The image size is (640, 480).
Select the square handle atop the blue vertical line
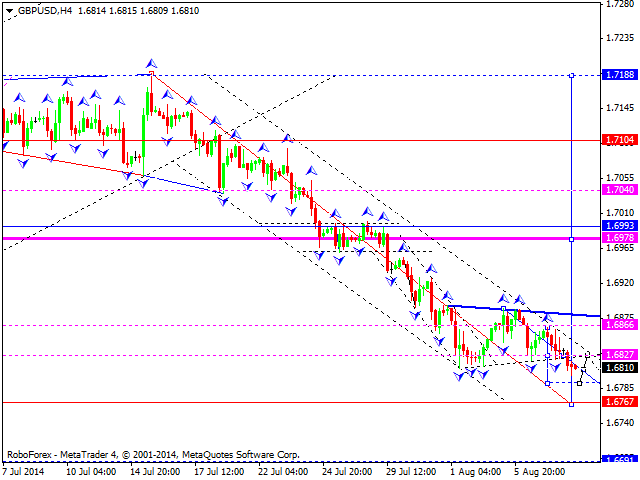click(571, 75)
